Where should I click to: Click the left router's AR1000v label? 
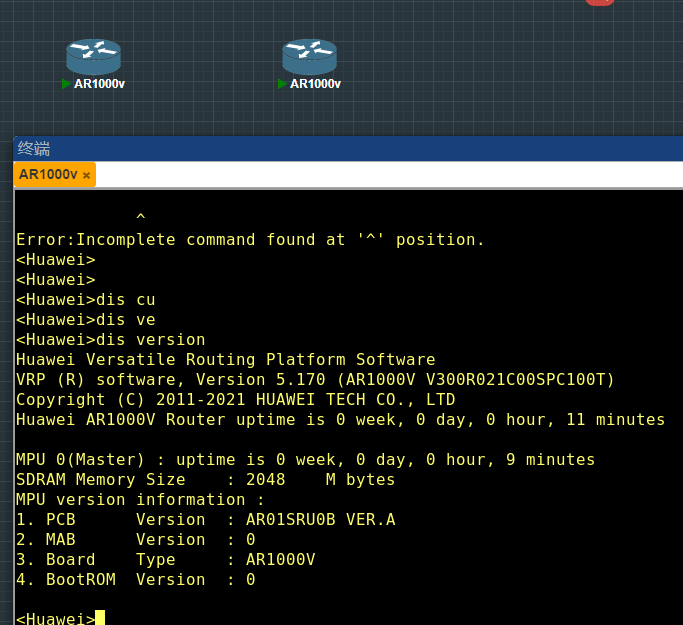99,84
